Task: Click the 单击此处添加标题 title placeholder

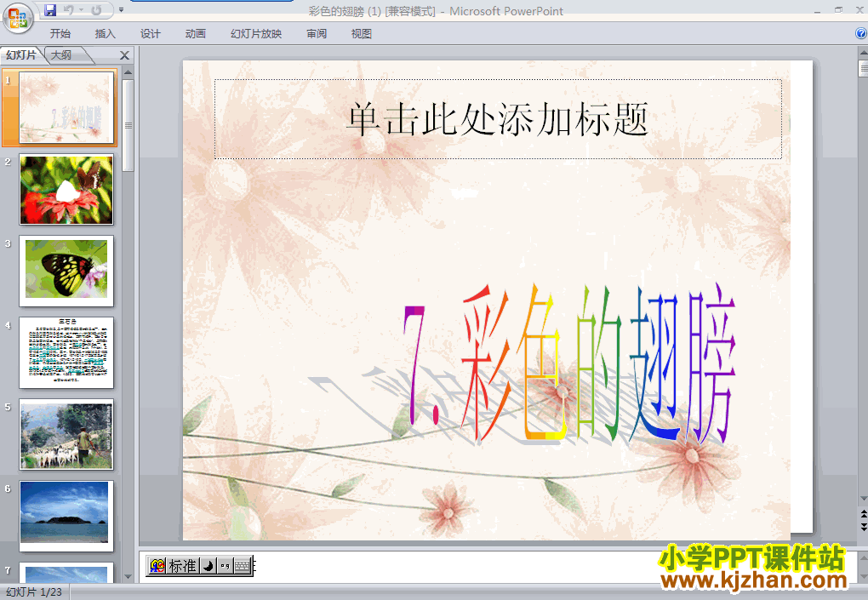Action: point(498,119)
